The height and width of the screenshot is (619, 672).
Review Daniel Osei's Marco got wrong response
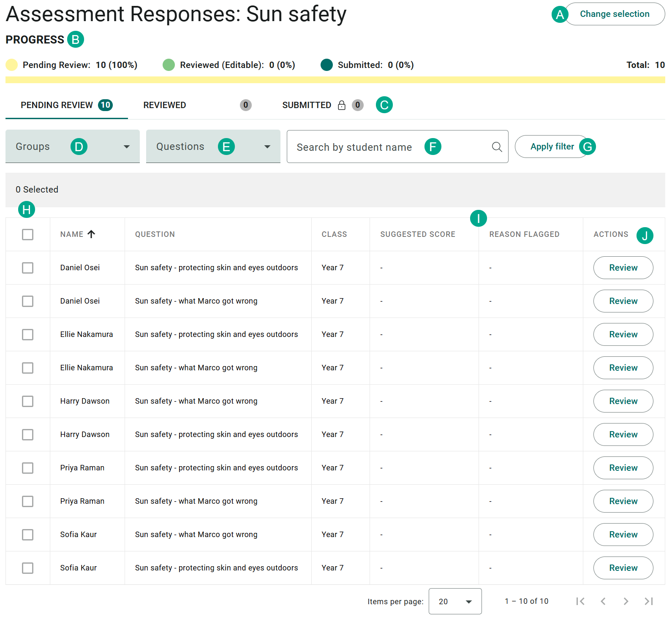(x=623, y=301)
